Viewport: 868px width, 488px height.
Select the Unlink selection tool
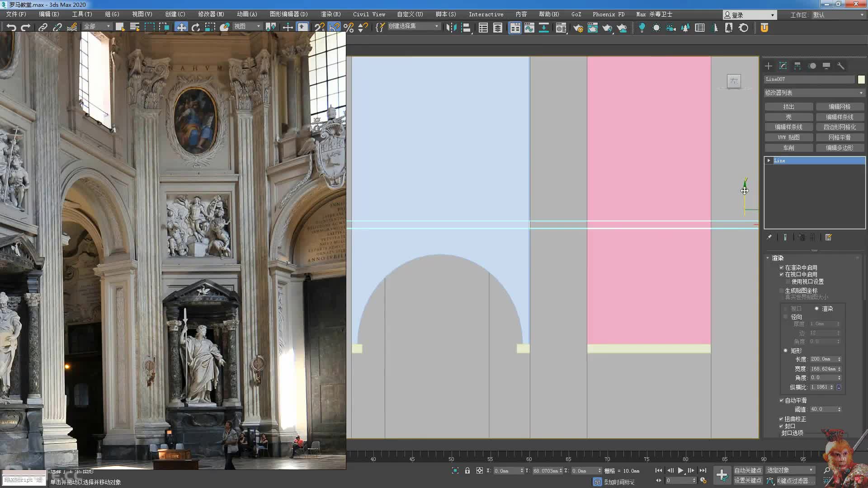pos(57,28)
